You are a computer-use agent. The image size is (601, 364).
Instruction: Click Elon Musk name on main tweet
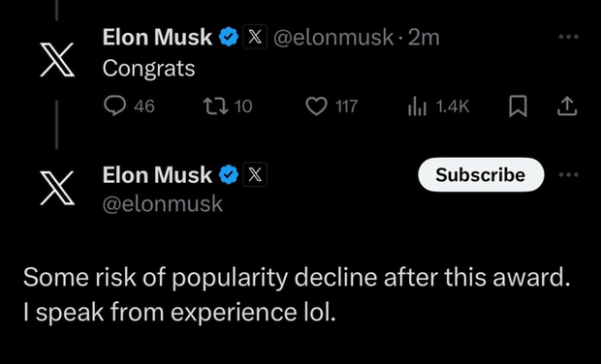point(157,175)
